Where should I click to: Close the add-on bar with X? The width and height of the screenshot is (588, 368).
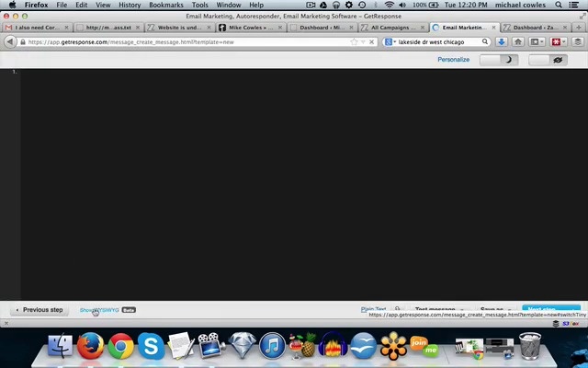[x=6, y=323]
